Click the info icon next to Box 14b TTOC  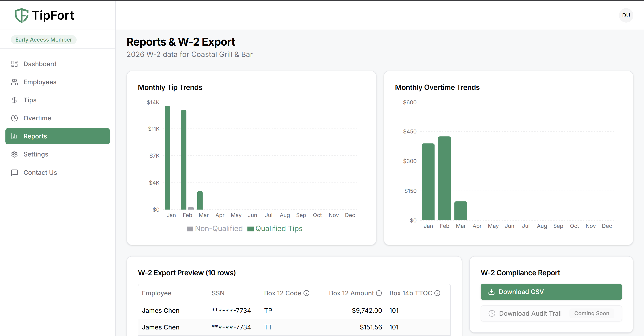click(x=437, y=293)
